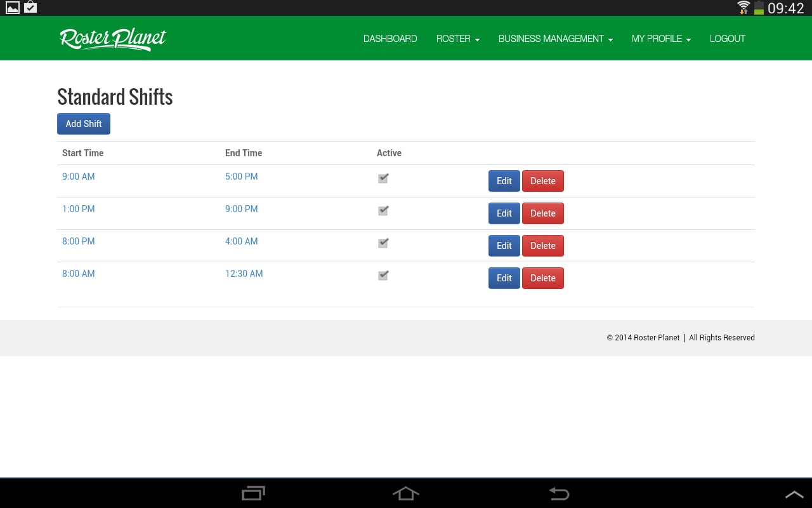
Task: Open the picture notification icon in status bar
Action: click(13, 8)
